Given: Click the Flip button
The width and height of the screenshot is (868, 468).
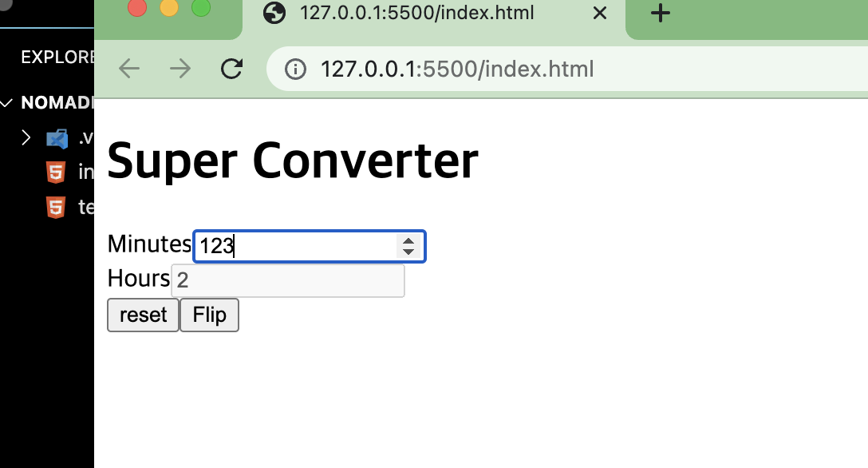Looking at the screenshot, I should [x=209, y=315].
